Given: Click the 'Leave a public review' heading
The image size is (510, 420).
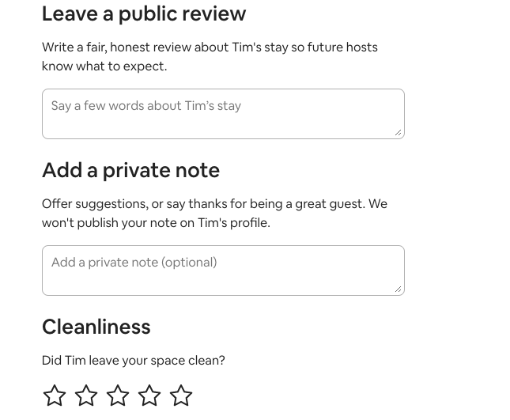Looking at the screenshot, I should pyautogui.click(x=144, y=14).
